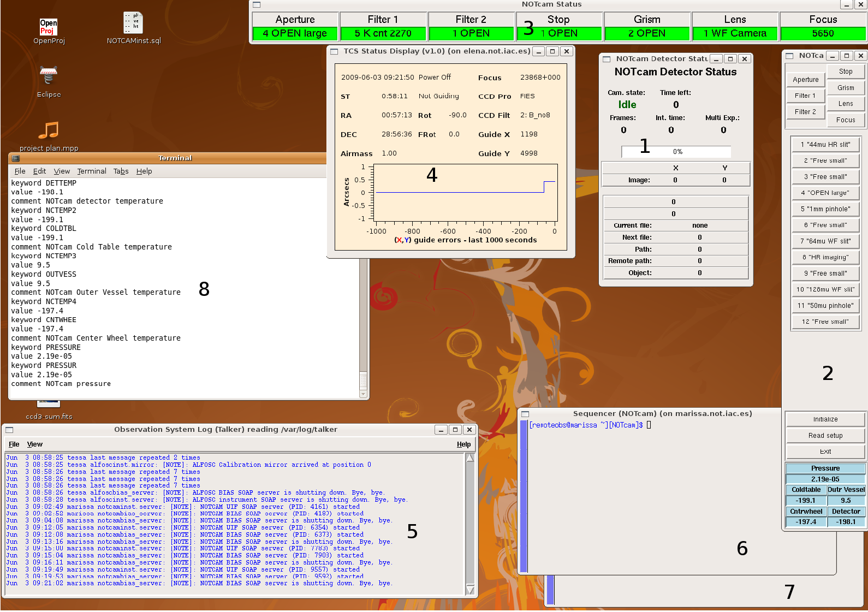Select the Aperture wheel button
The height and width of the screenshot is (612, 868).
click(806, 80)
